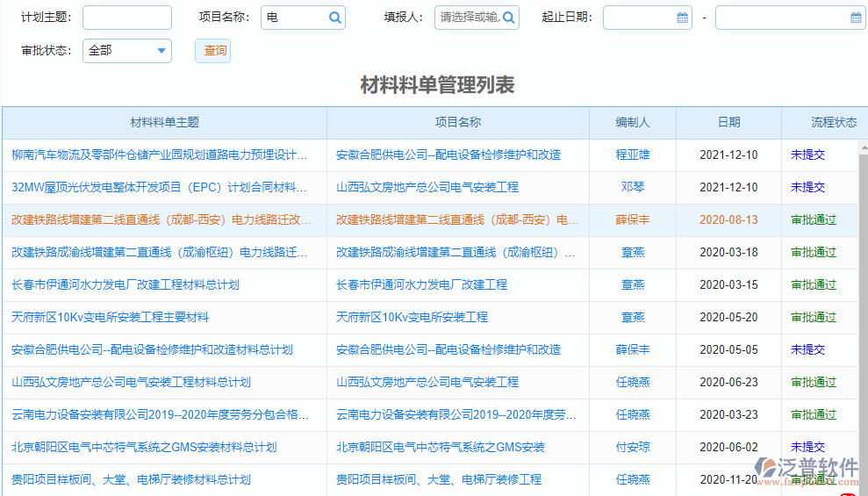Click into the 计划主题 input field
This screenshot has height=496, width=868.
click(x=126, y=18)
